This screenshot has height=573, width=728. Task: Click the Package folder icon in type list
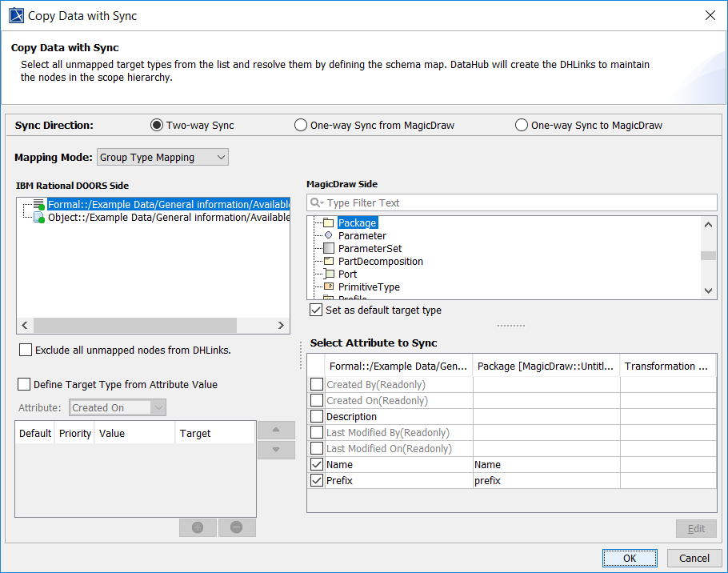(328, 223)
